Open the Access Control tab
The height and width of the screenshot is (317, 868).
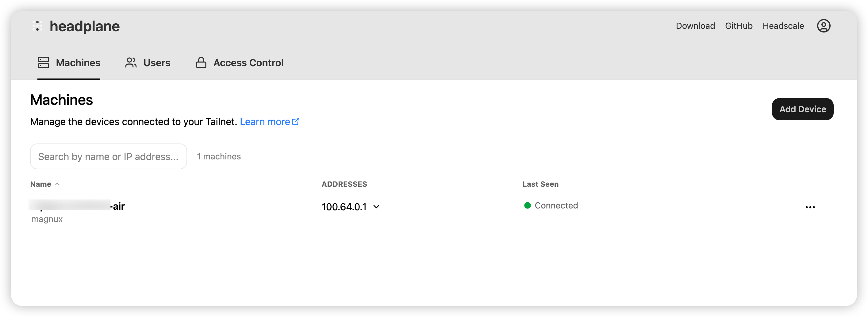[248, 63]
